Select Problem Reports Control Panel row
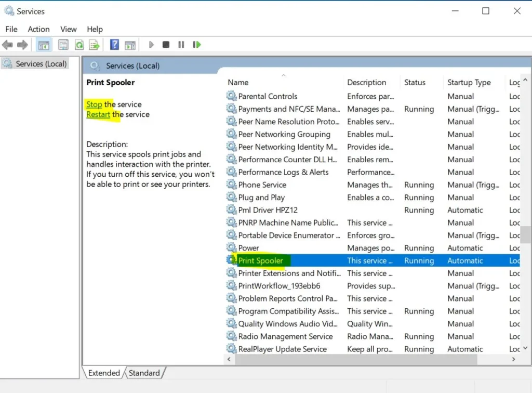The width and height of the screenshot is (532, 393). coord(373,298)
